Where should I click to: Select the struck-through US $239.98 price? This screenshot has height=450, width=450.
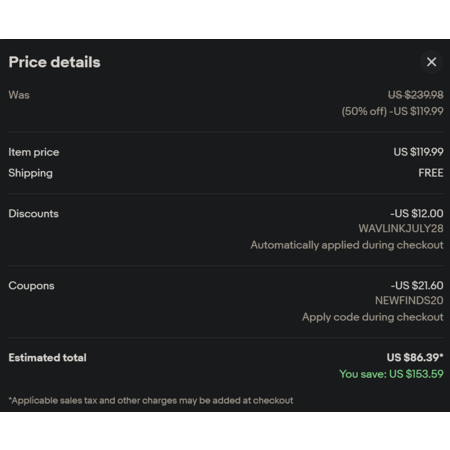(415, 95)
